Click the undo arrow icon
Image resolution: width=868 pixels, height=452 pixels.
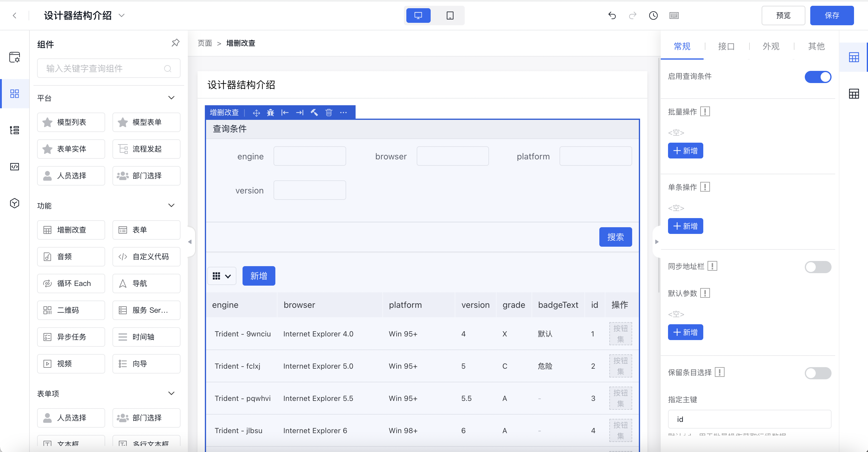coord(612,16)
